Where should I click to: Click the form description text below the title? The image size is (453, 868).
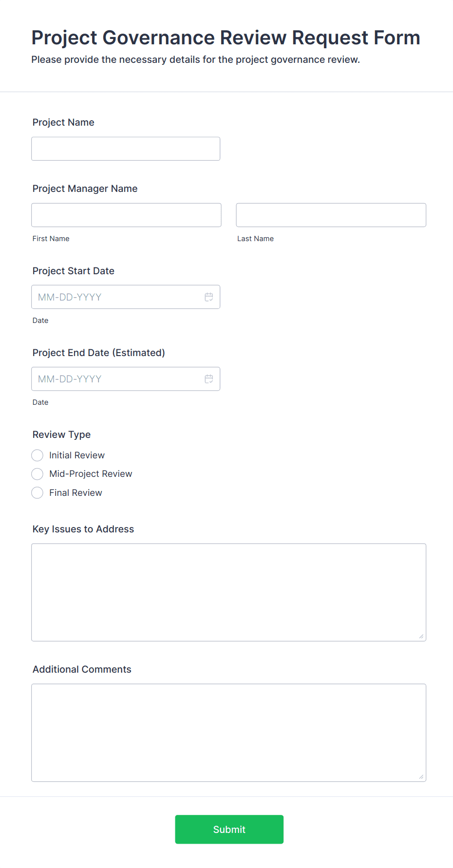[x=195, y=59]
